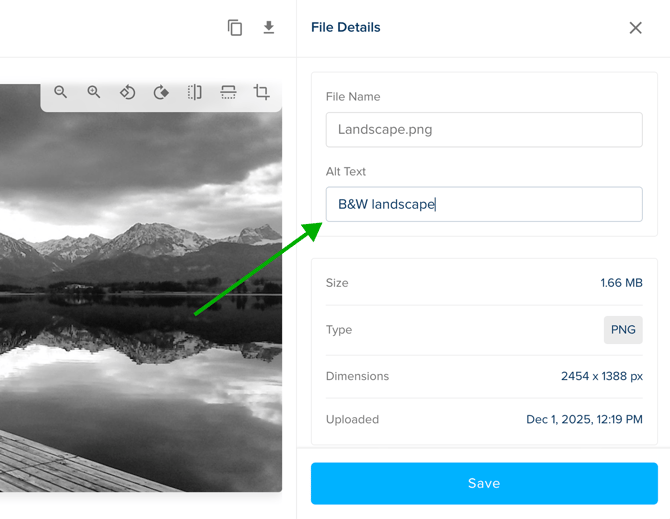
Task: Rotate the image counterclockwise
Action: coord(128,92)
